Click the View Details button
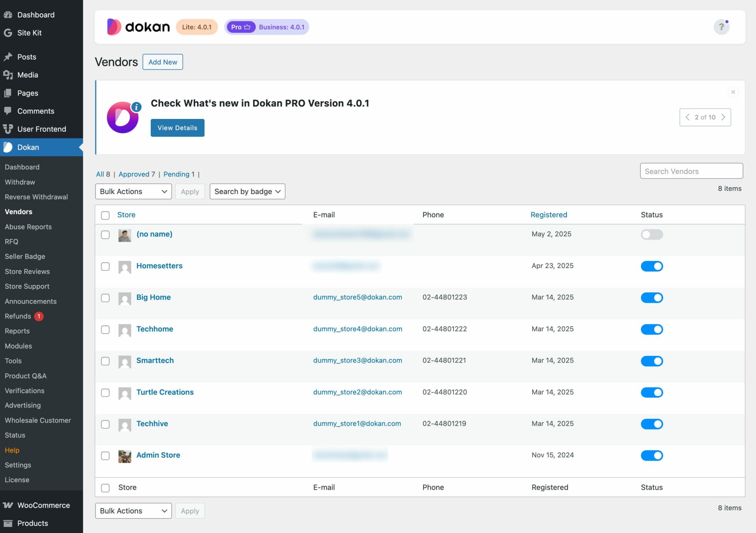Image resolution: width=756 pixels, height=533 pixels. click(177, 128)
